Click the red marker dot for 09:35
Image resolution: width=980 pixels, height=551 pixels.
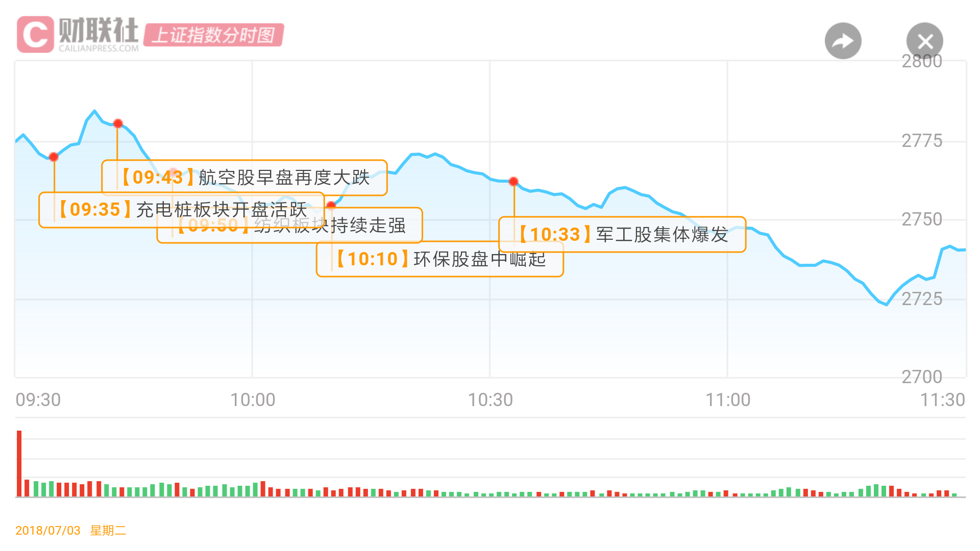pyautogui.click(x=53, y=157)
